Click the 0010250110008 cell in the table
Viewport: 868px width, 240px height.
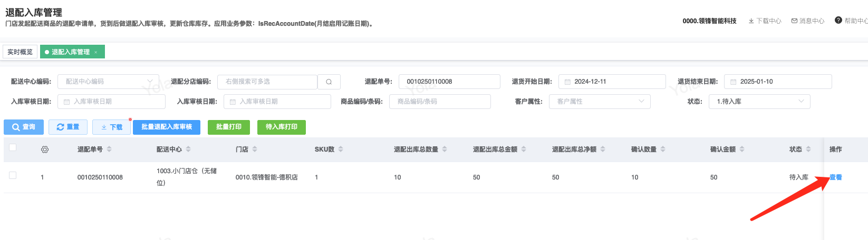pyautogui.click(x=100, y=177)
